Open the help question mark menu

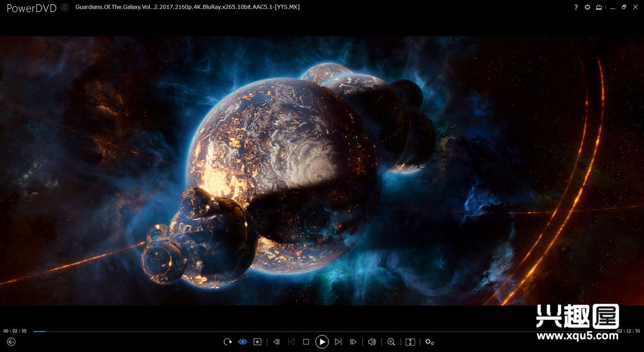coord(576,8)
